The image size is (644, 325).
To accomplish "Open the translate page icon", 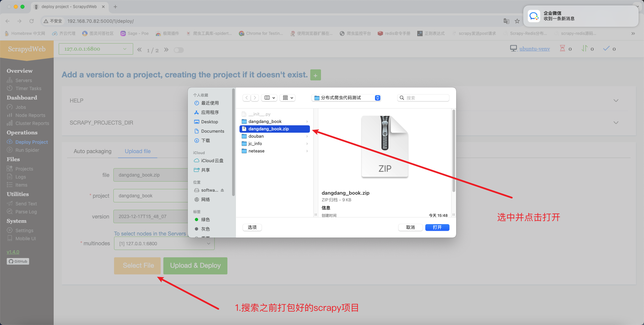I will 506,21.
